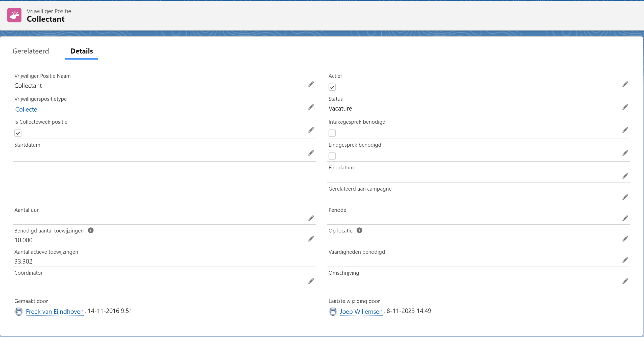Open Freek van Eijndhoven user profile

pos(55,312)
